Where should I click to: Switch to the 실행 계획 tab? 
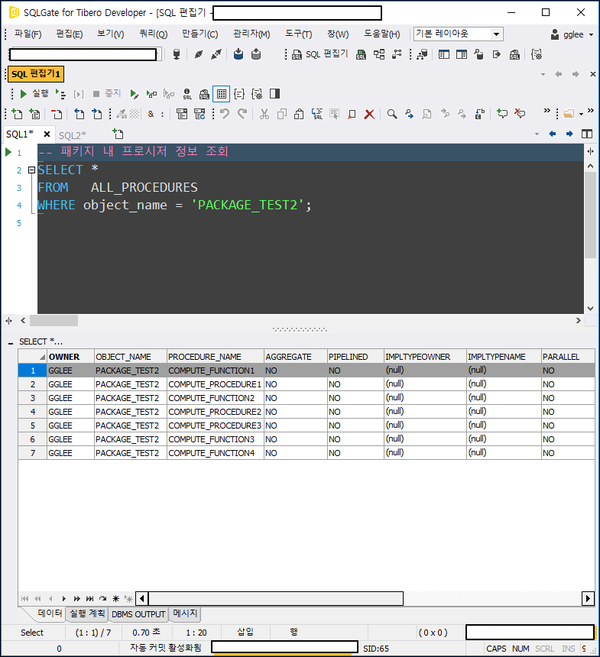tap(87, 613)
